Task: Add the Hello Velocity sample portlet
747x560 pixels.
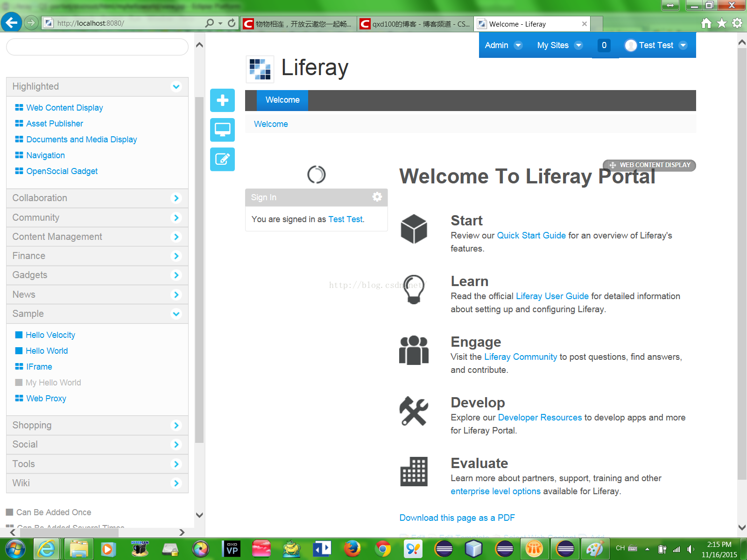Action: tap(50, 335)
